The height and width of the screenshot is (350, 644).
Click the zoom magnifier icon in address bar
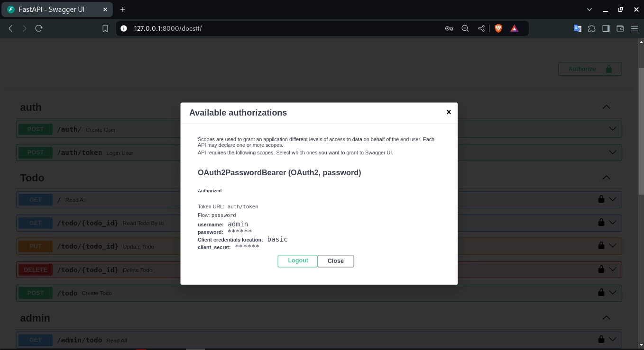(465, 28)
